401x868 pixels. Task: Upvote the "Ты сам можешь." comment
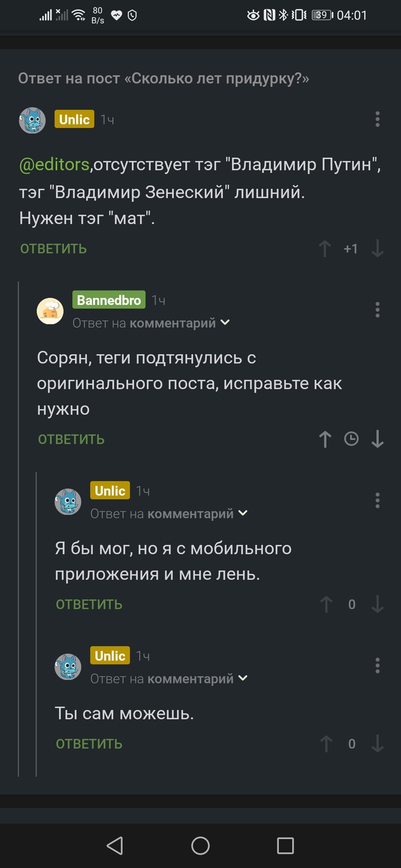click(x=326, y=744)
